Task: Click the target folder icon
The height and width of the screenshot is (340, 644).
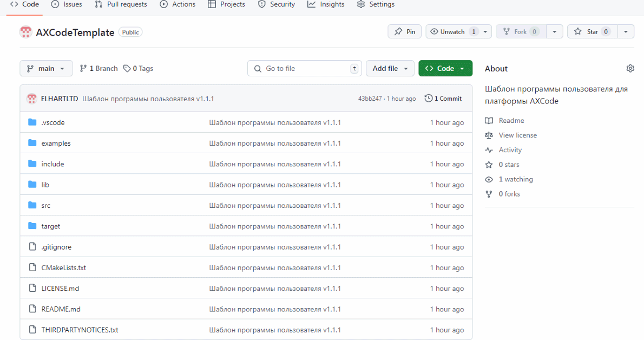Action: [x=32, y=226]
